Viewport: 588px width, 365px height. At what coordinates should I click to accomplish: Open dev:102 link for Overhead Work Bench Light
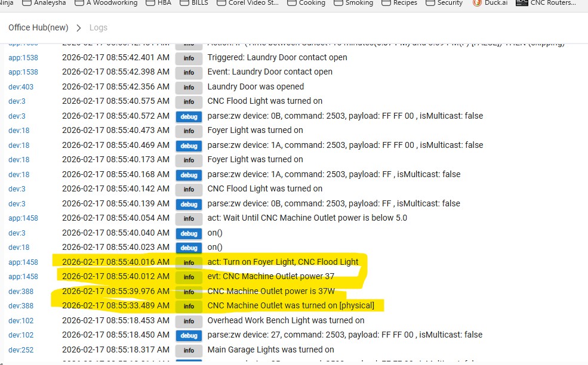point(21,321)
